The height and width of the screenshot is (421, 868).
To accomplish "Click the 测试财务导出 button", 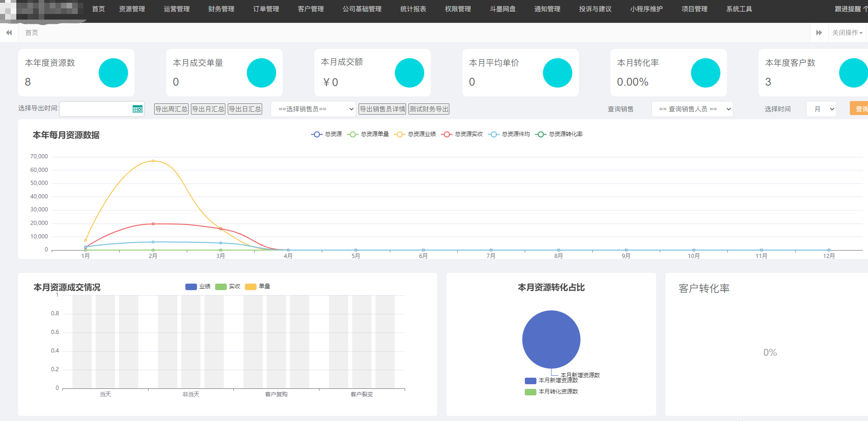I will tap(428, 109).
